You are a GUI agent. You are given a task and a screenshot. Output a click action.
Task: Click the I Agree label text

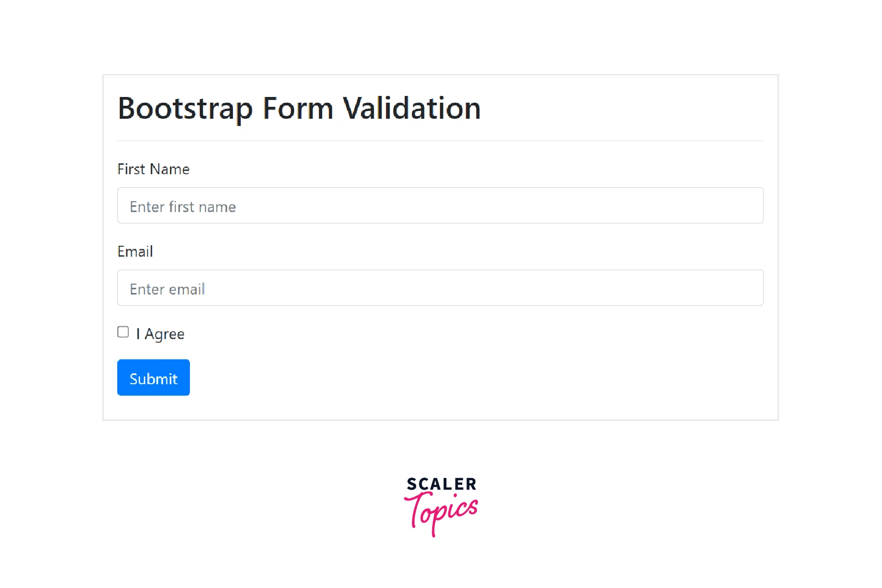(160, 333)
